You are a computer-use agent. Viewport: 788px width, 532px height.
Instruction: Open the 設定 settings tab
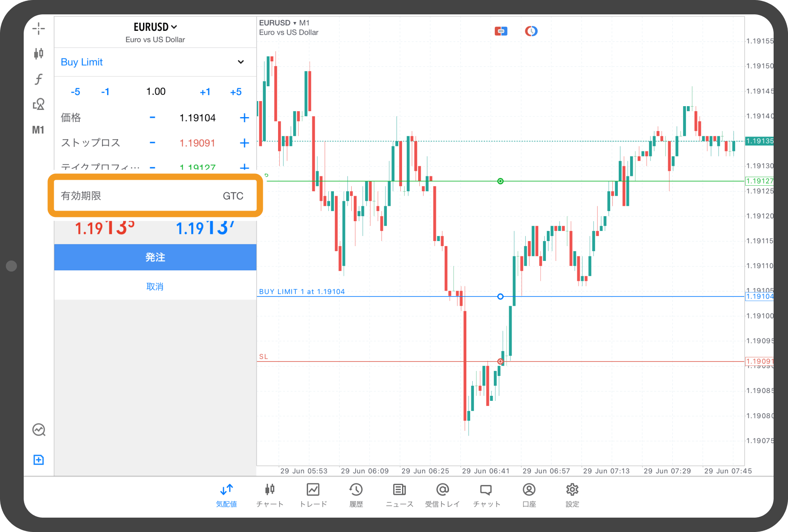[x=572, y=495]
